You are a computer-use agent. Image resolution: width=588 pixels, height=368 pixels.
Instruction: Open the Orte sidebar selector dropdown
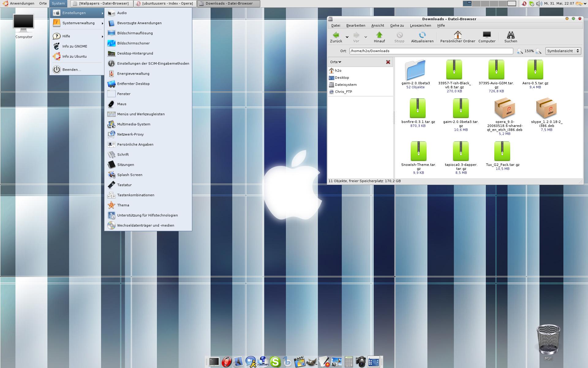pyautogui.click(x=336, y=62)
